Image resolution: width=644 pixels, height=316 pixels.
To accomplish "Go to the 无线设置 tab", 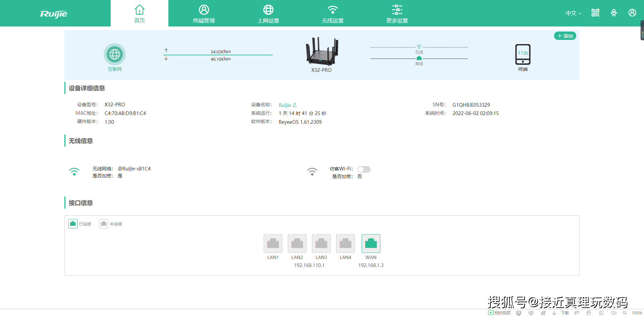I will (333, 14).
